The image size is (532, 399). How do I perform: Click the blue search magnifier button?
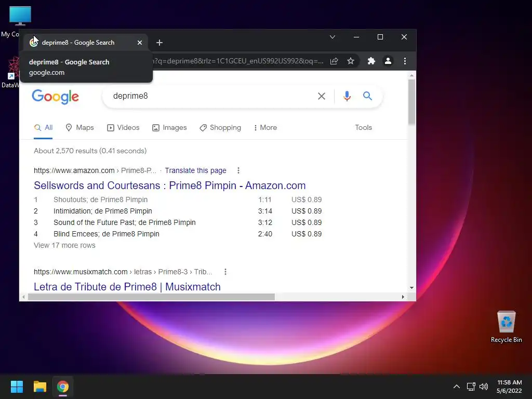(367, 96)
